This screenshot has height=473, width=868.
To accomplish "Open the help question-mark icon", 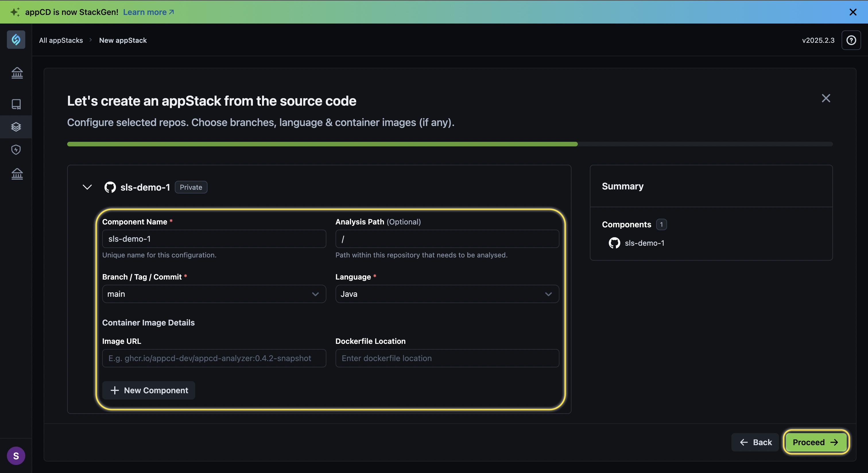I will point(851,40).
